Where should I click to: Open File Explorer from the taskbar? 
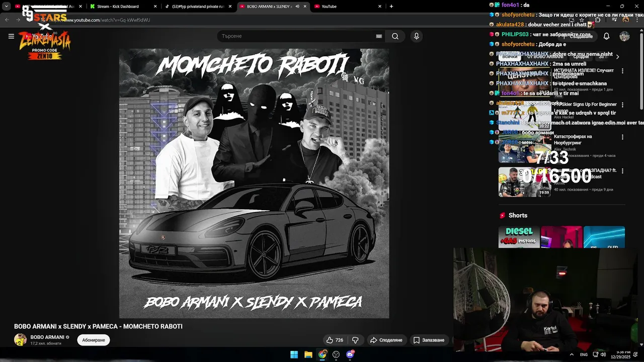coord(308,354)
